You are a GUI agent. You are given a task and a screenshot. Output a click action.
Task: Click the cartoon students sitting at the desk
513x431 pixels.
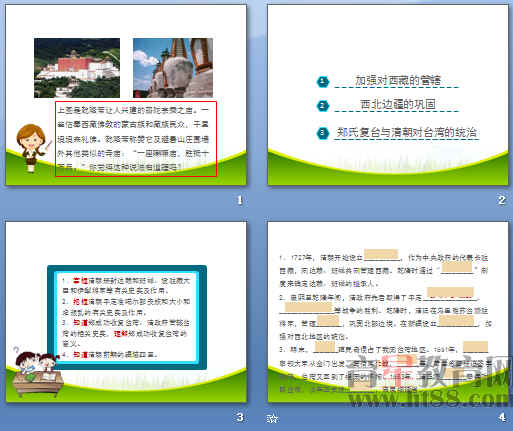[37, 374]
